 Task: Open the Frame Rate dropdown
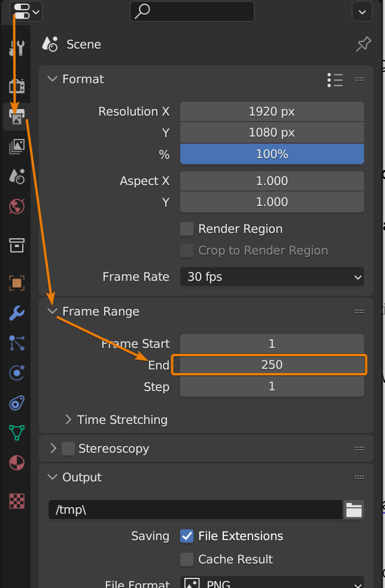(x=271, y=277)
